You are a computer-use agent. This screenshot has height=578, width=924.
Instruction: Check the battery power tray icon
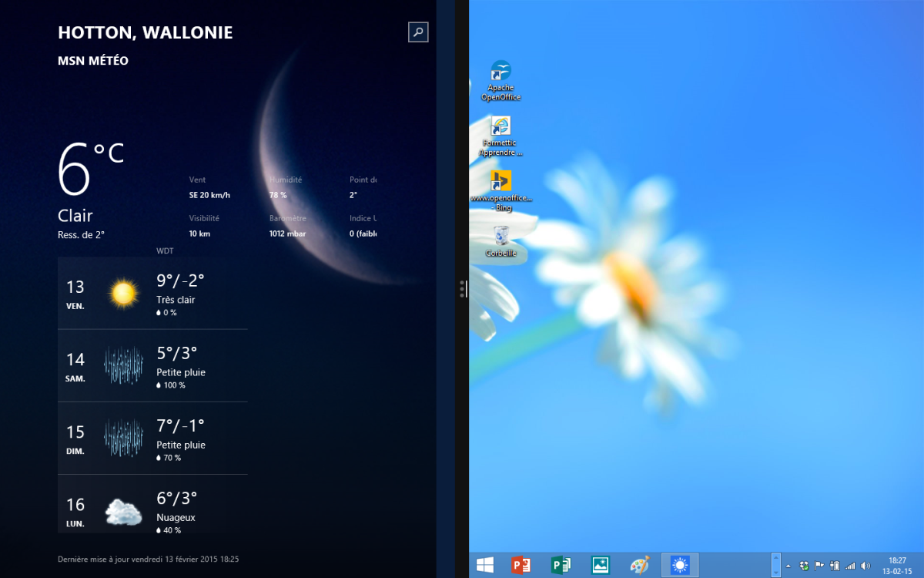[835, 566]
